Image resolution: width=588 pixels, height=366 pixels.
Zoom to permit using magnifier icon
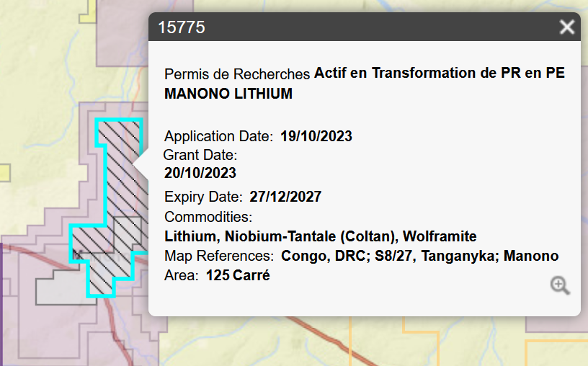560,286
